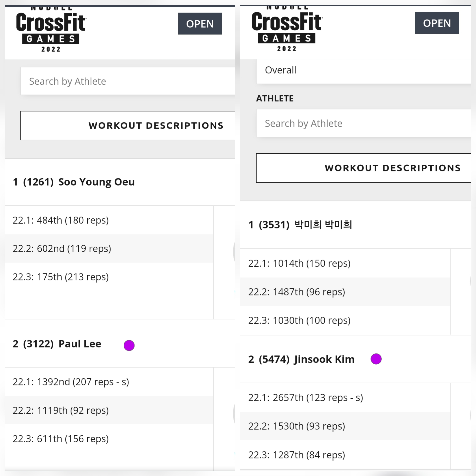Click the right CrossFit Games 2022 logo
Image resolution: width=476 pixels, height=476 pixels.
pyautogui.click(x=287, y=29)
